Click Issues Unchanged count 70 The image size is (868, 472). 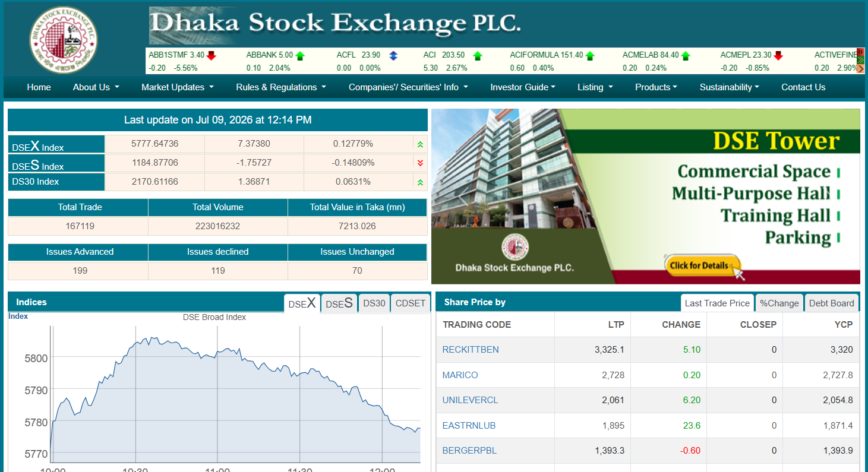click(x=358, y=271)
